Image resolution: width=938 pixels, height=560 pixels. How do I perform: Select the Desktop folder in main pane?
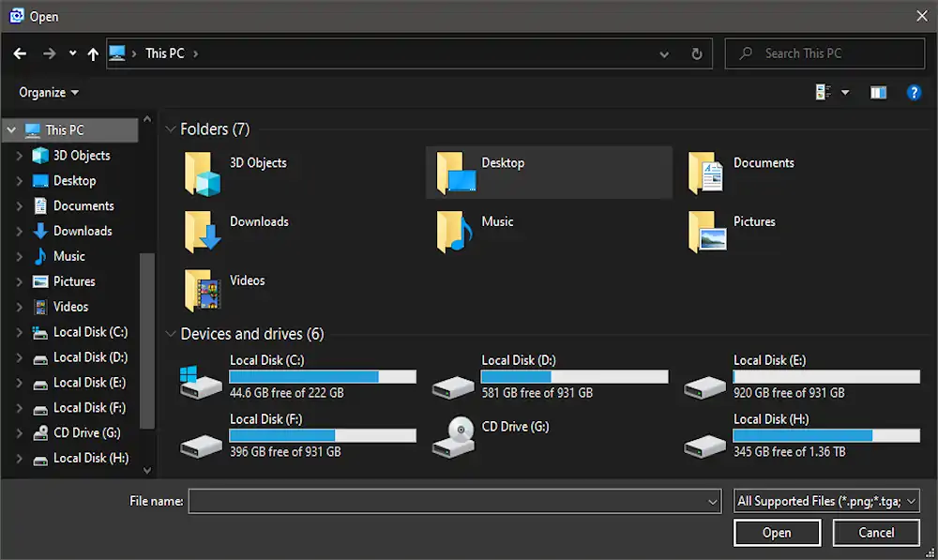tap(549, 173)
